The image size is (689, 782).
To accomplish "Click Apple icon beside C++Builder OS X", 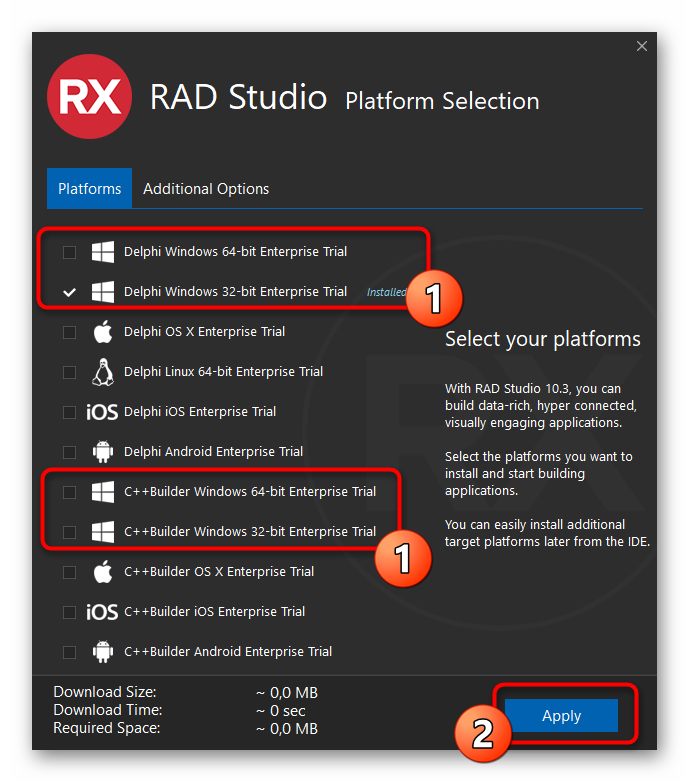I will coord(103,572).
